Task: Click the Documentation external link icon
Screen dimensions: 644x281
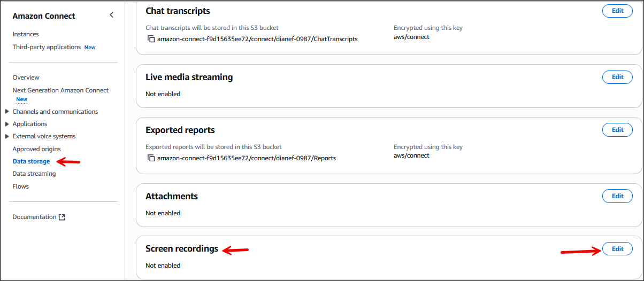Action: tap(62, 217)
